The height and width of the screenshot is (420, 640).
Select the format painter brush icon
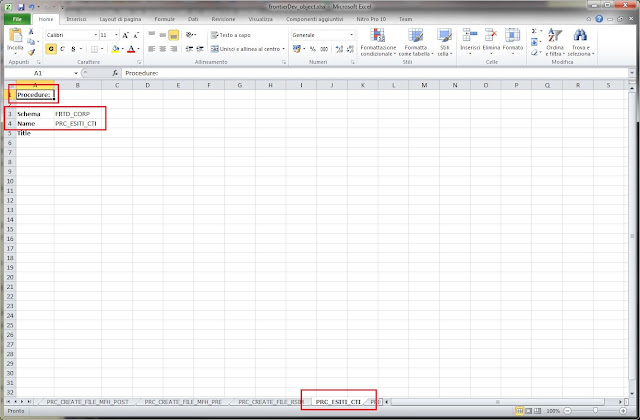pyautogui.click(x=31, y=52)
